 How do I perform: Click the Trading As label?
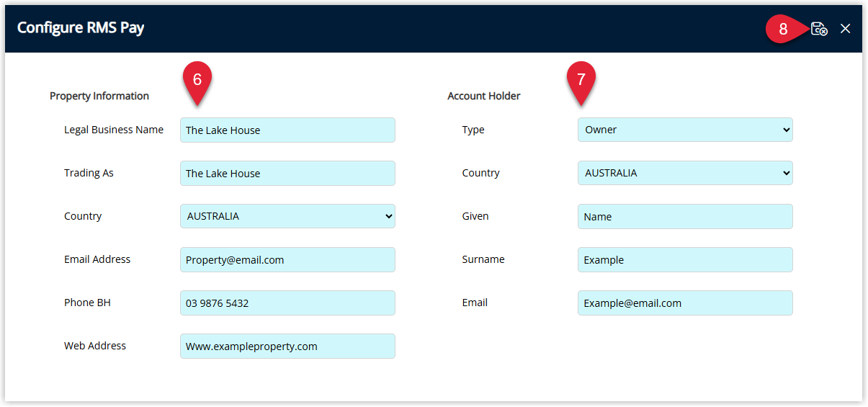pos(89,173)
